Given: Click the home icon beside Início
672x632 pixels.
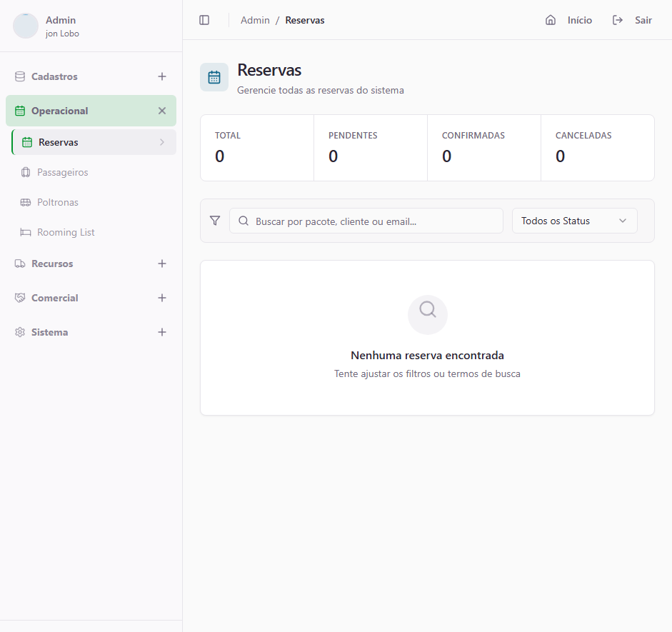Looking at the screenshot, I should [551, 20].
